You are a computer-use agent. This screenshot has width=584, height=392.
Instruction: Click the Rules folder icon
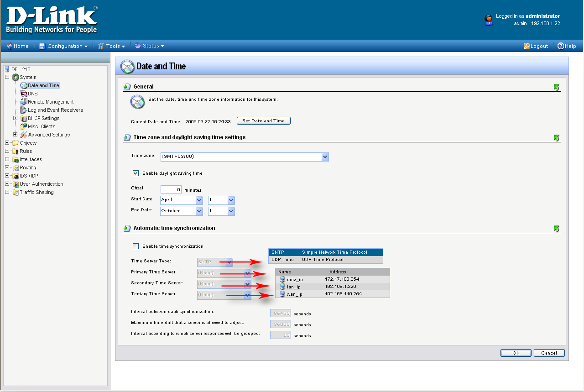(16, 151)
